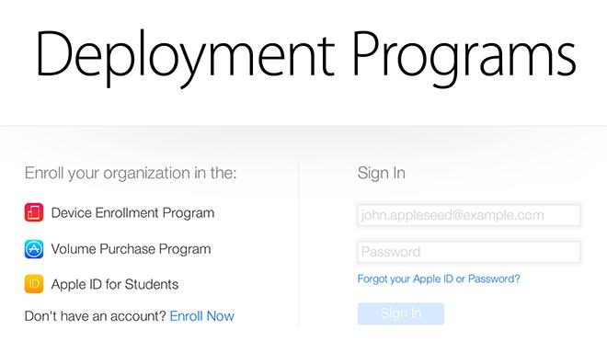607x364 pixels.
Task: Click the blue Sign In button
Action: click(401, 313)
